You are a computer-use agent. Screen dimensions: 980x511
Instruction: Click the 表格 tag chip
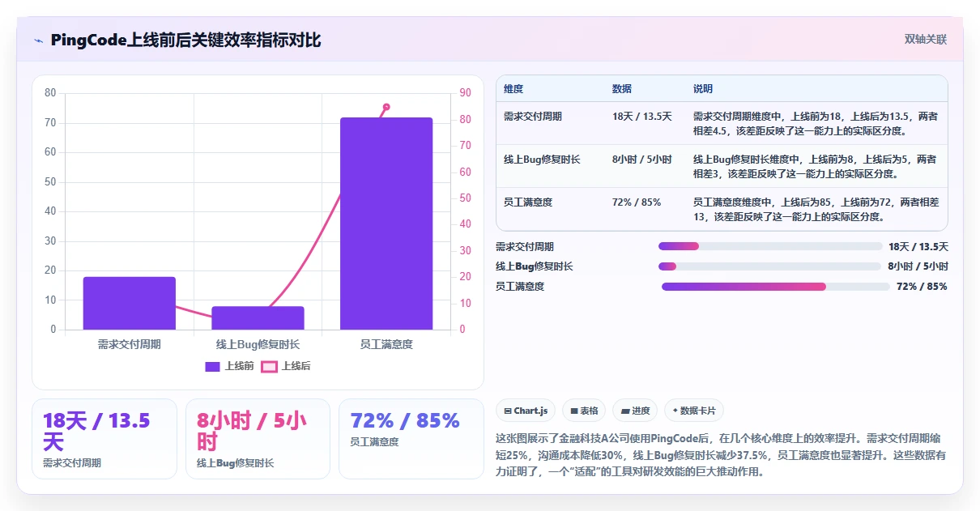584,411
